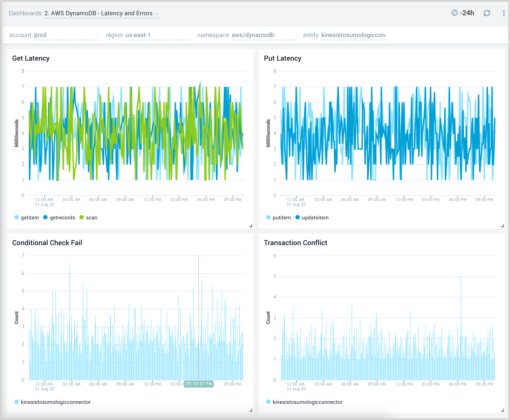510x420 pixels.
Task: Navigate to the Dashboards breadcrumb
Action: click(25, 13)
